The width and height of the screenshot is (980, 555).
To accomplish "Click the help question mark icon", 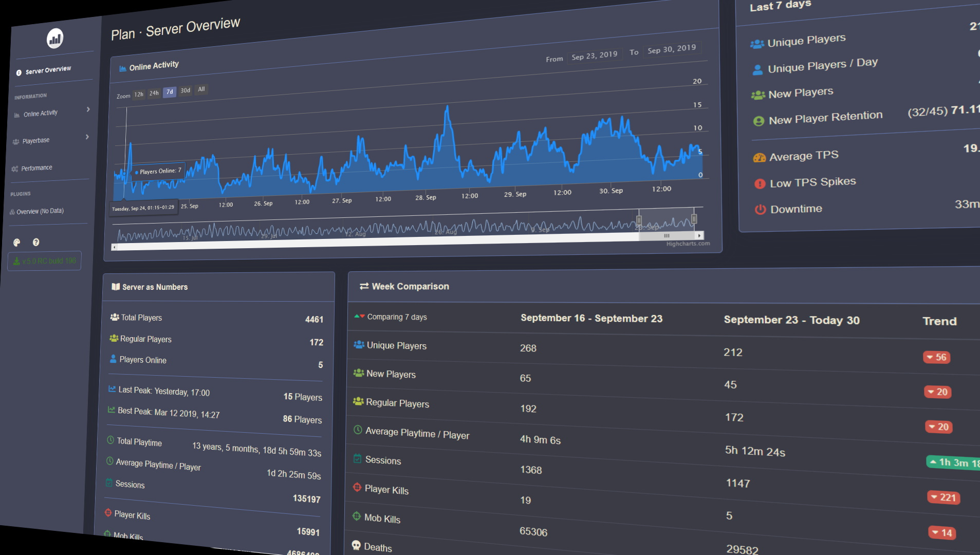I will pos(36,242).
